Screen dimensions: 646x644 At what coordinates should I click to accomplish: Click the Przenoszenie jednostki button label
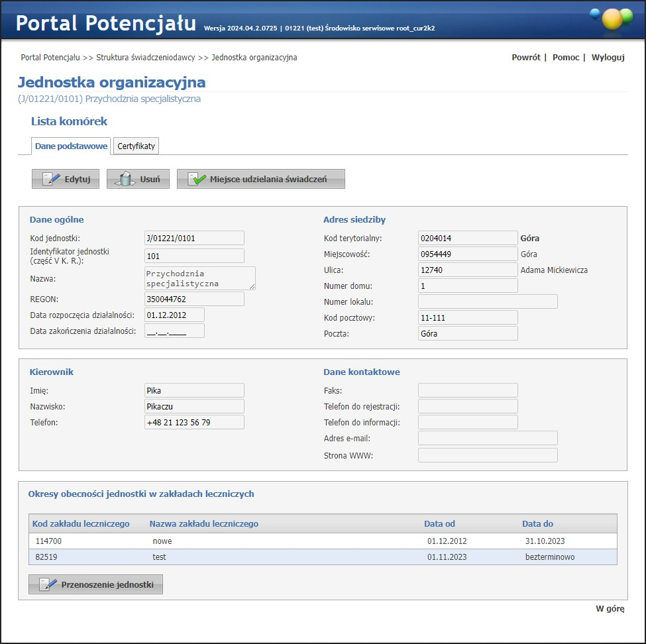[x=107, y=584]
